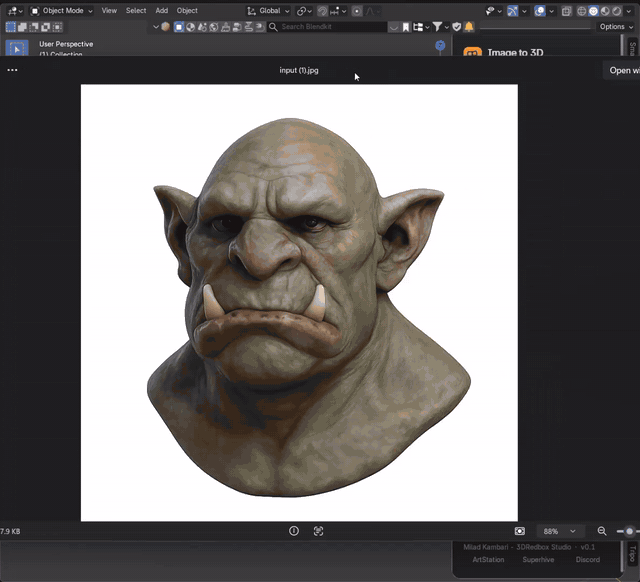Open the Superhive link
The width and height of the screenshot is (640, 582).
538,560
